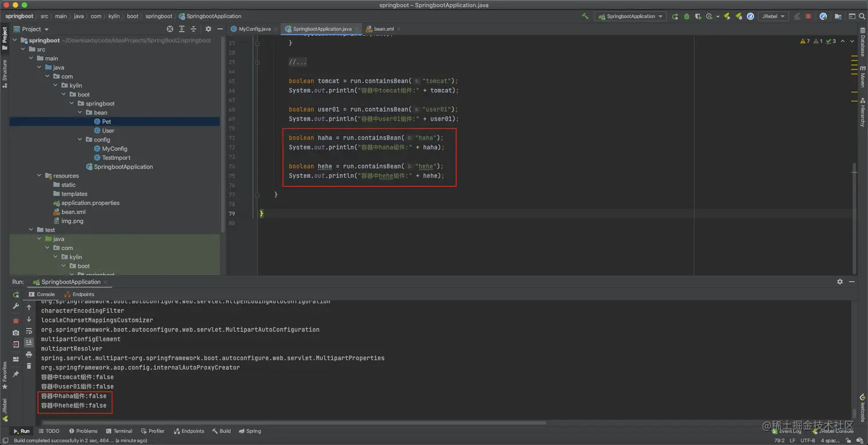Click the console horizontal scrollbar

pos(293,423)
